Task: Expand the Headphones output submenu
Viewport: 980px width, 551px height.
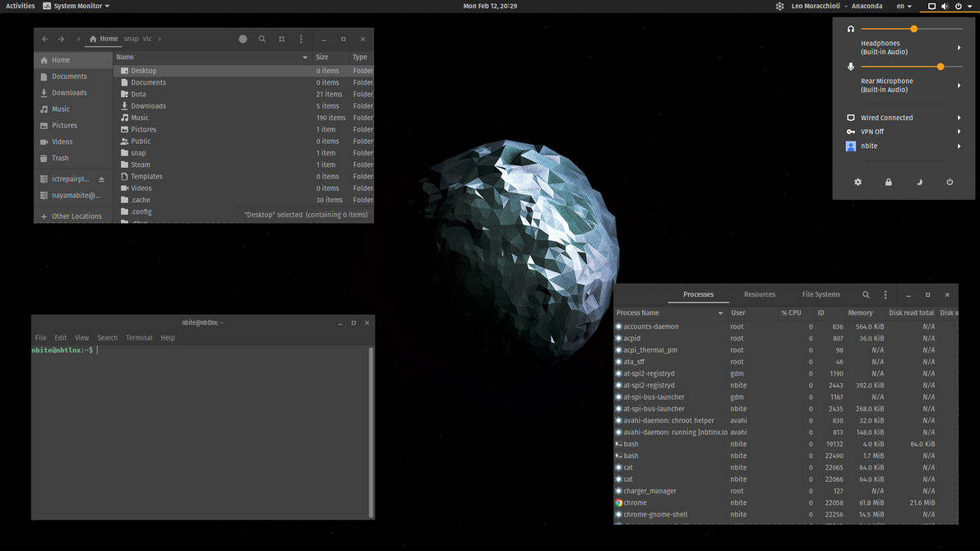Action: click(959, 48)
